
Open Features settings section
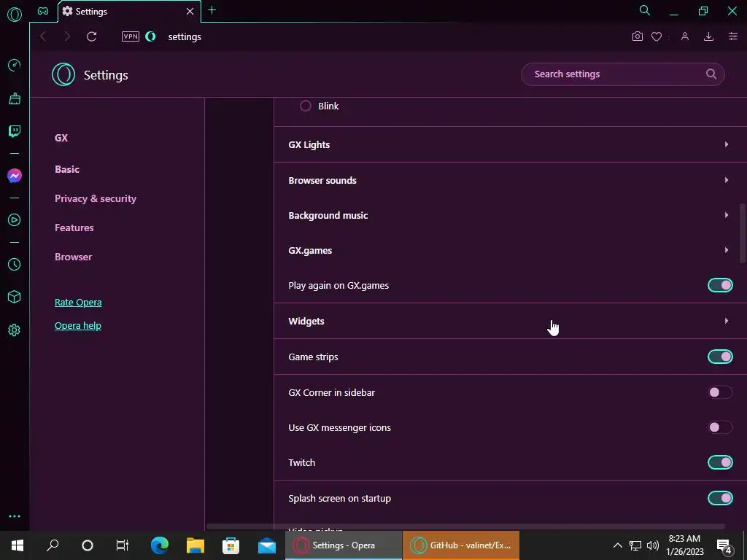tap(74, 227)
